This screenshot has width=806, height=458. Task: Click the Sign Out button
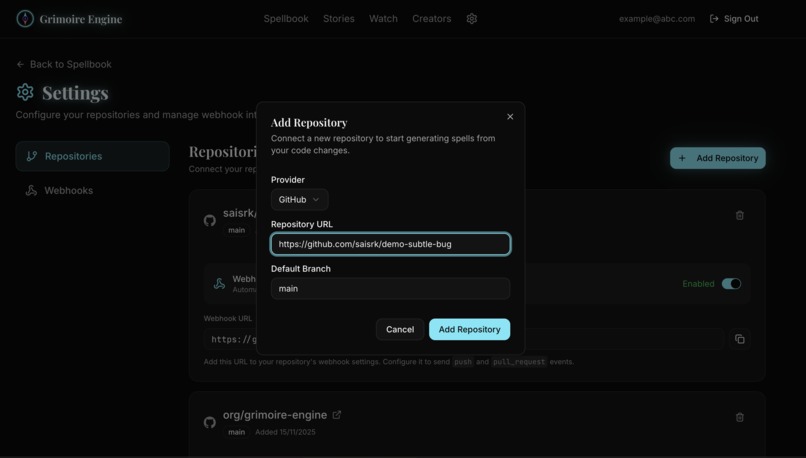[734, 19]
